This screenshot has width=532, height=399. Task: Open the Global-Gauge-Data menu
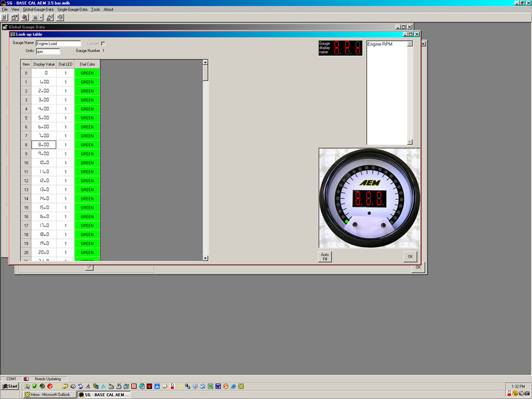[x=38, y=9]
